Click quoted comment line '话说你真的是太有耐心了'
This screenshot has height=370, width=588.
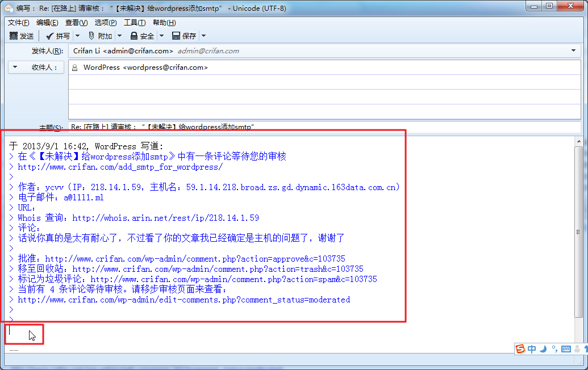181,238
